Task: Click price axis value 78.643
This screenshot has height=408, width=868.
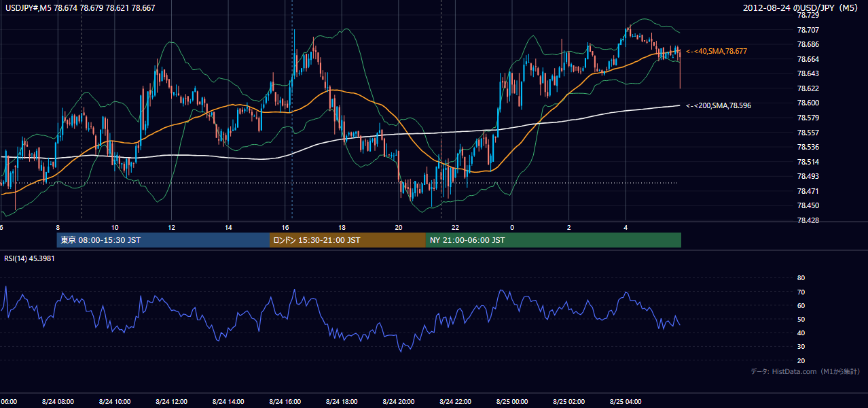Action: coord(808,73)
